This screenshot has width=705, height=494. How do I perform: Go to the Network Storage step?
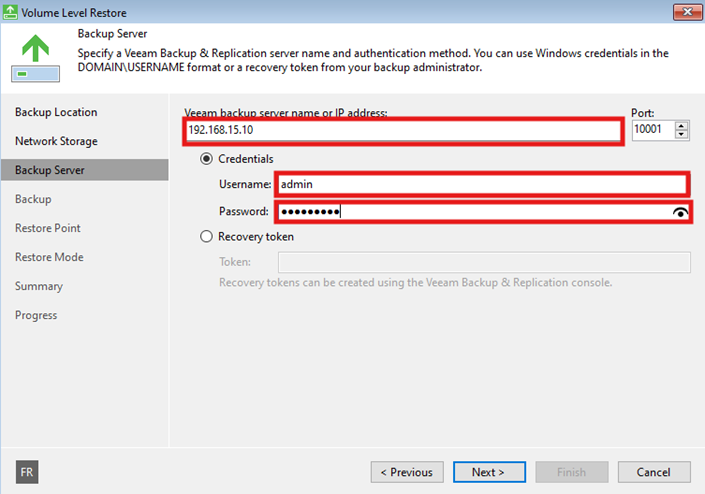(56, 141)
